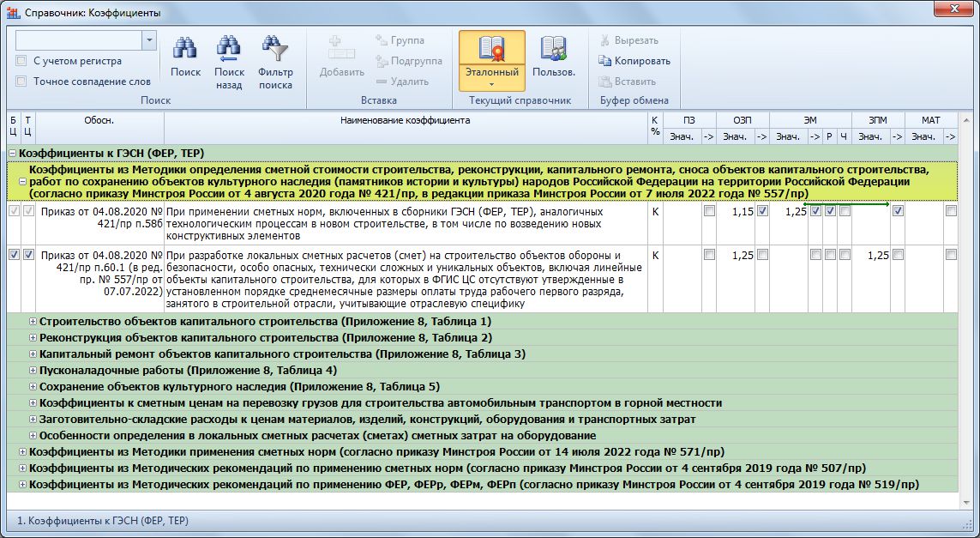Toggle ОЗП arrow checkbox in п.60.1 row
The height and width of the screenshot is (538, 980).
tap(762, 255)
